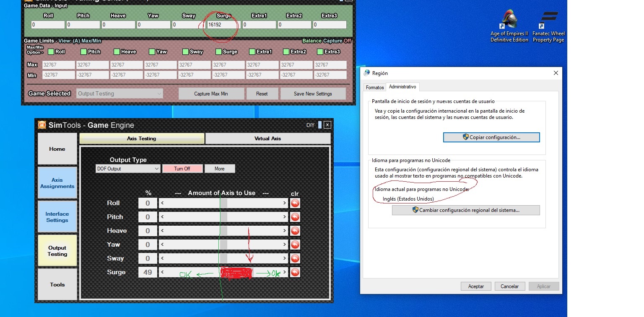Click left arrow on Pitch slider
The height and width of the screenshot is (317, 644).
(163, 217)
